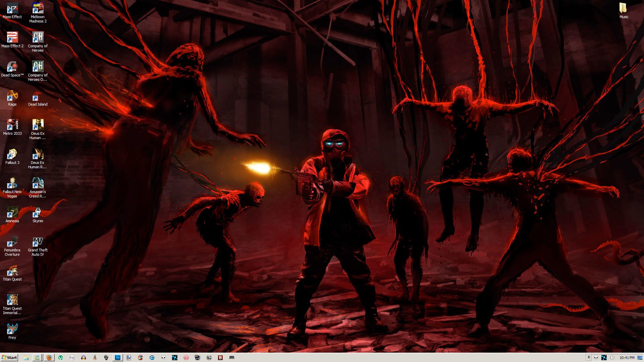Click the Amnesia desktop shortcut

click(x=12, y=213)
